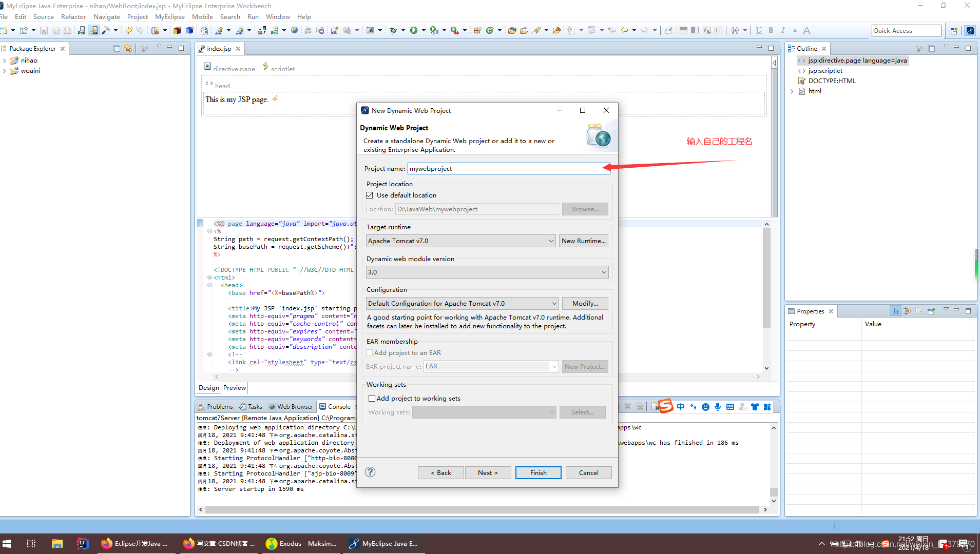Open the Configuration dropdown for Apache Tomcat
Viewport: 980px width, 554px height.
462,303
